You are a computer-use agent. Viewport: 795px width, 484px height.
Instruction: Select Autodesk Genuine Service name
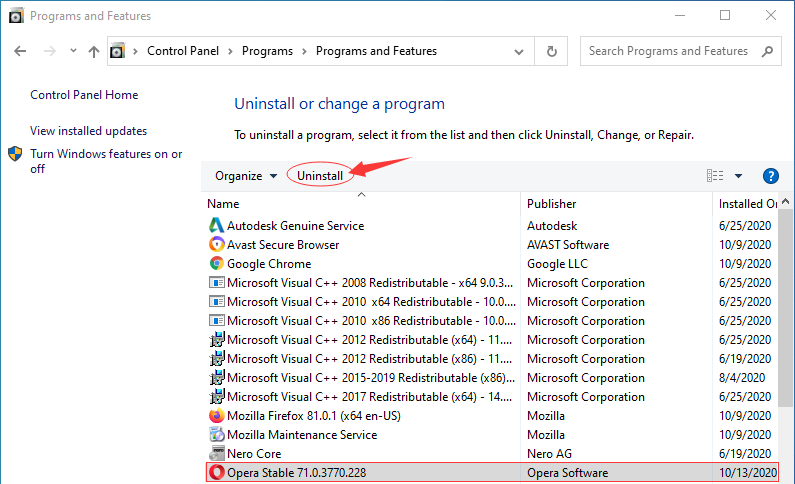point(296,226)
